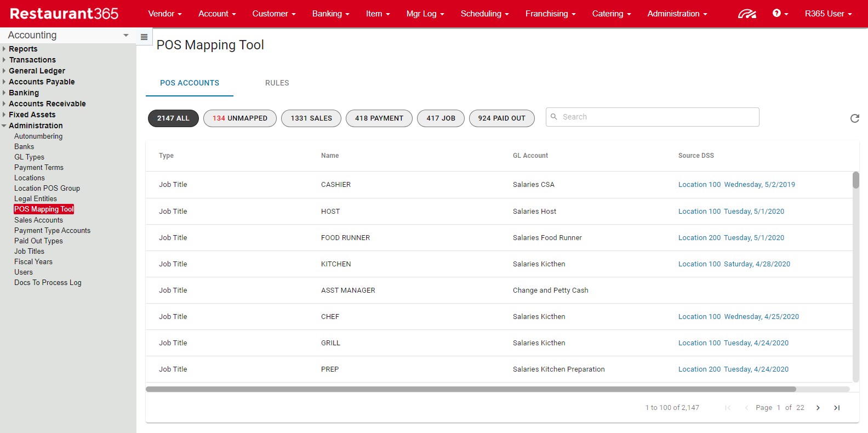Switch to the RULES tab

click(x=277, y=83)
